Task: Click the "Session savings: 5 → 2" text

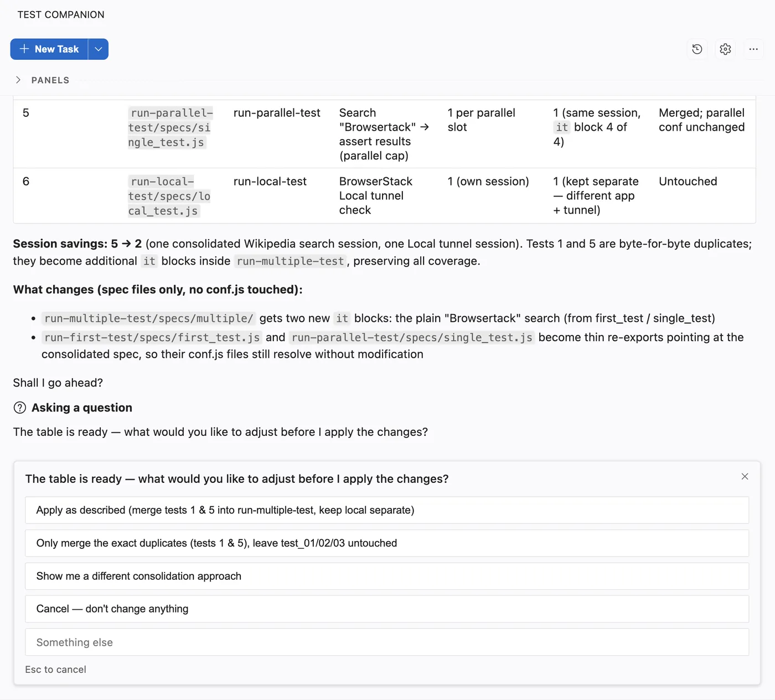Action: pos(77,244)
